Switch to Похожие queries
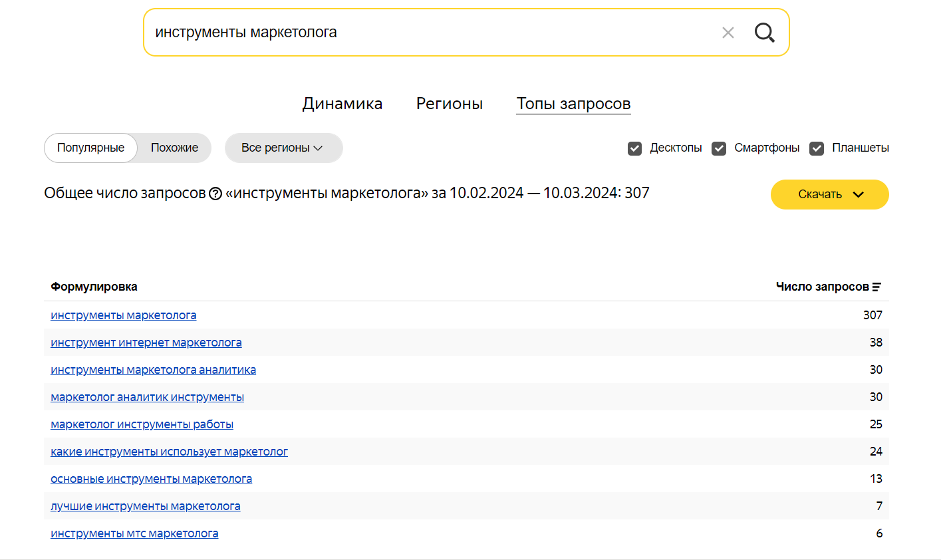 point(174,148)
